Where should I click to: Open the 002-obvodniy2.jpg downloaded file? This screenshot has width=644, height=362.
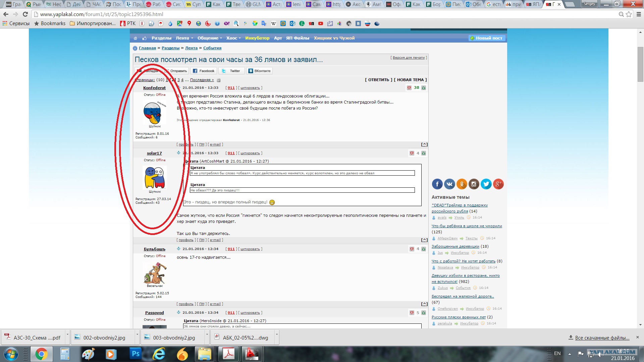coord(104,338)
